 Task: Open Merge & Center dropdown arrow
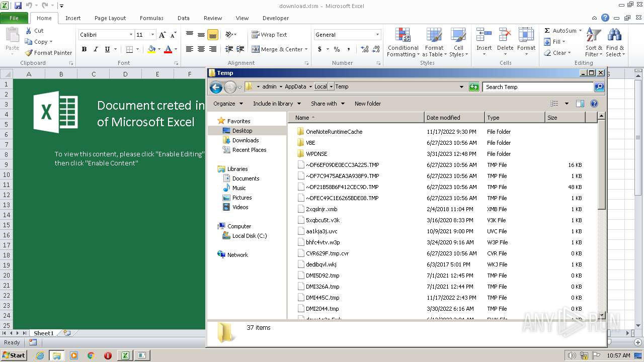coord(307,49)
